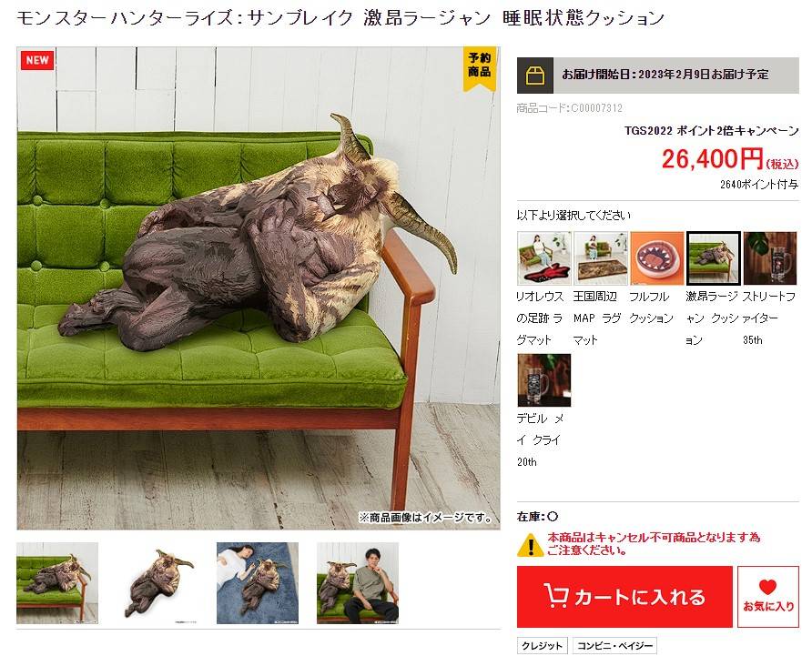
Task: Click the コンビニ・ペイジー payment tag
Action: click(614, 646)
